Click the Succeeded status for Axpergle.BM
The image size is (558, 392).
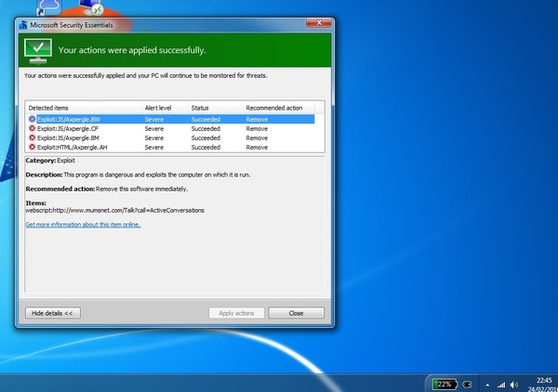click(206, 137)
